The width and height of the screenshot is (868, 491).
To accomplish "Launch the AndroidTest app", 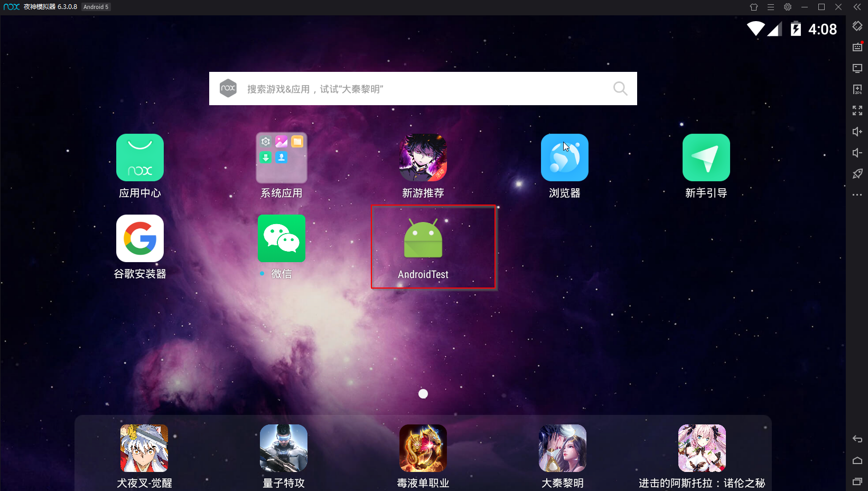I will [x=423, y=238].
